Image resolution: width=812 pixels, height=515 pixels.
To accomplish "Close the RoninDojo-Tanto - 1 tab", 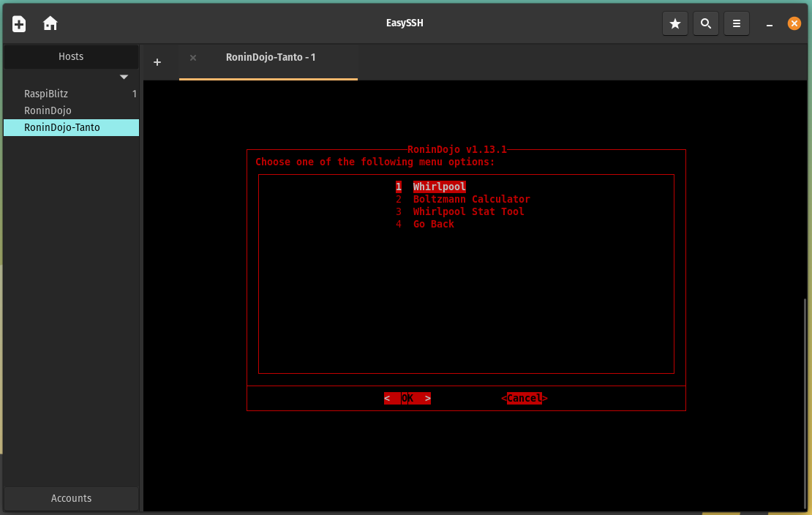I will tap(193, 58).
